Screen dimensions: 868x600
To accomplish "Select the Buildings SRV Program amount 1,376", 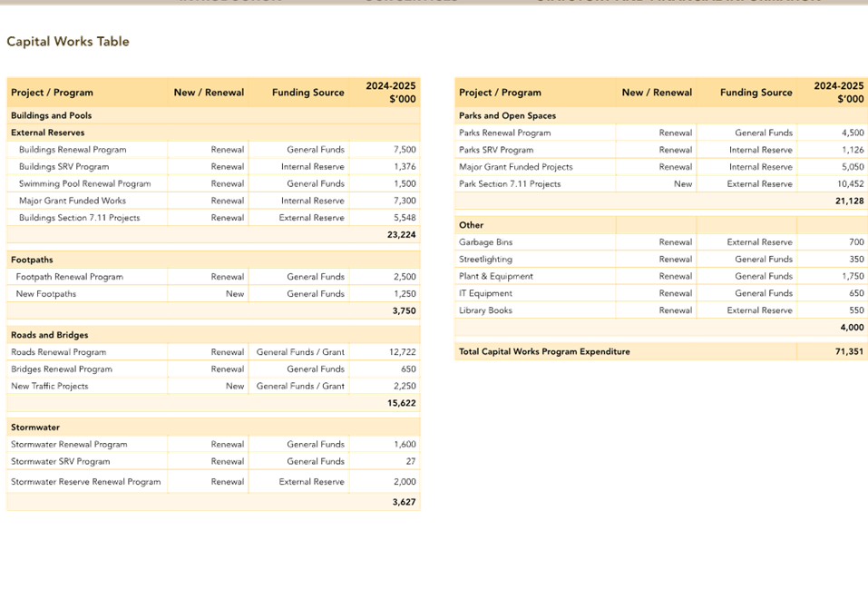I will coord(405,167).
